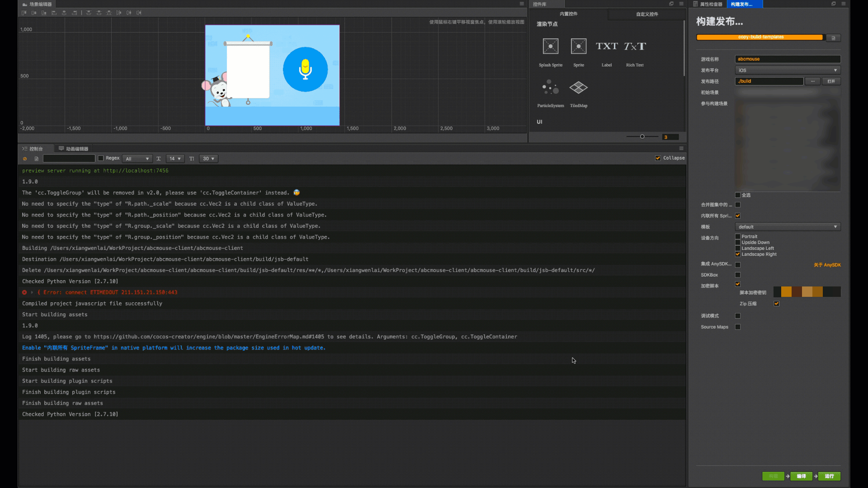This screenshot has width=868, height=488.
Task: Select the TiledMap node type icon
Action: (578, 88)
